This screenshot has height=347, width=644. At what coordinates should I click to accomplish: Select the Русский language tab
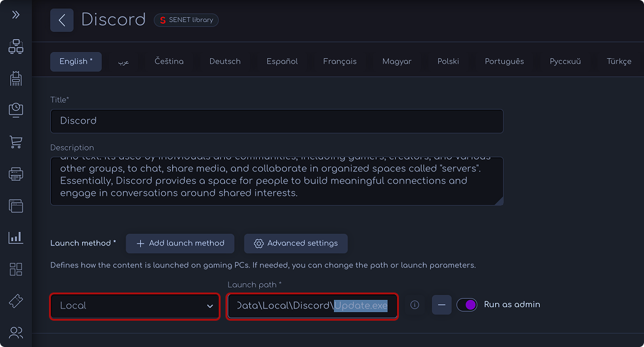tap(565, 61)
